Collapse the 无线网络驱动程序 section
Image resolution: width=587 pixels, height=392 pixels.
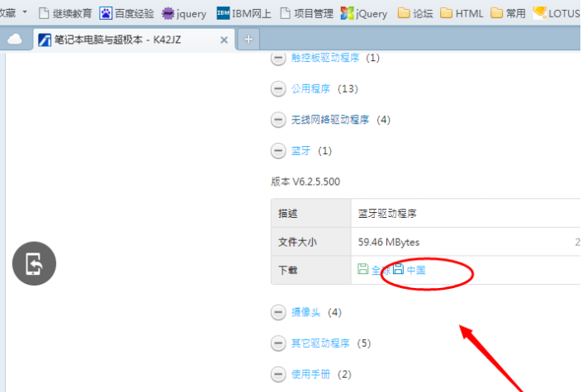tap(278, 120)
